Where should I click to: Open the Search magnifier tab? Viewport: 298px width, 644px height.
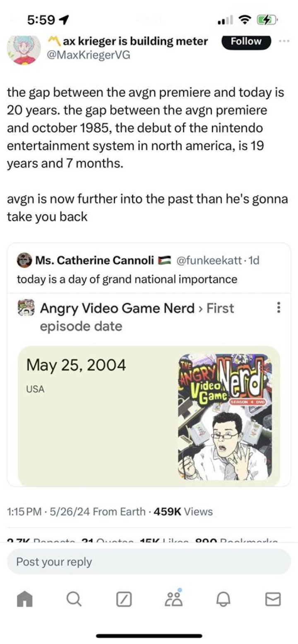(x=74, y=599)
